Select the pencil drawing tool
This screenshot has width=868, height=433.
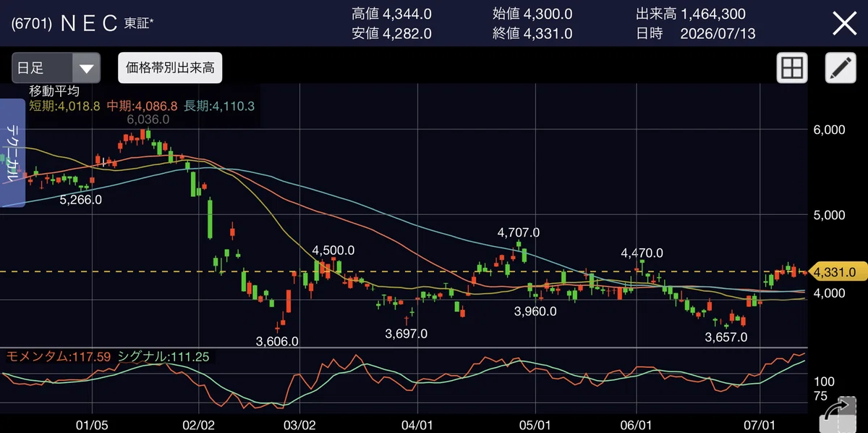[841, 69]
